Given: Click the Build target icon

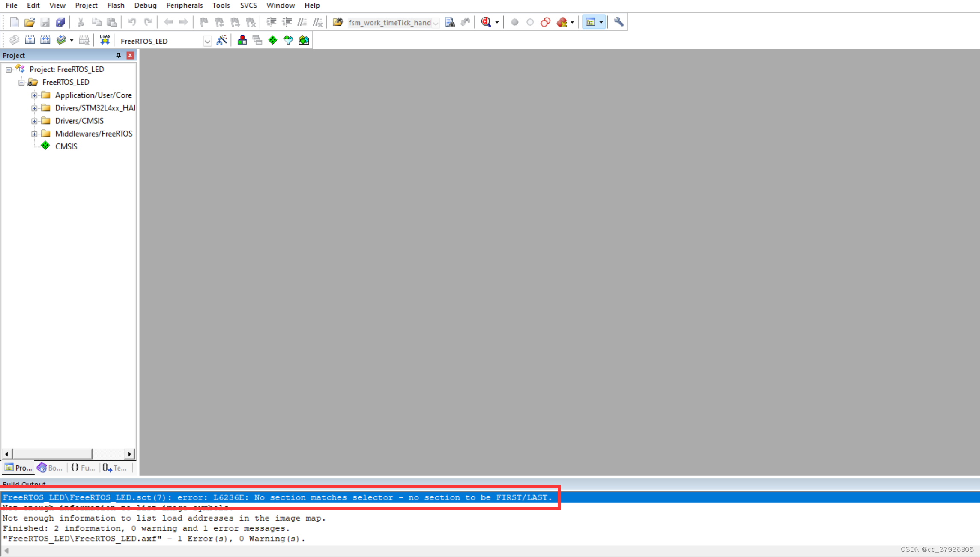Looking at the screenshot, I should click(x=30, y=40).
